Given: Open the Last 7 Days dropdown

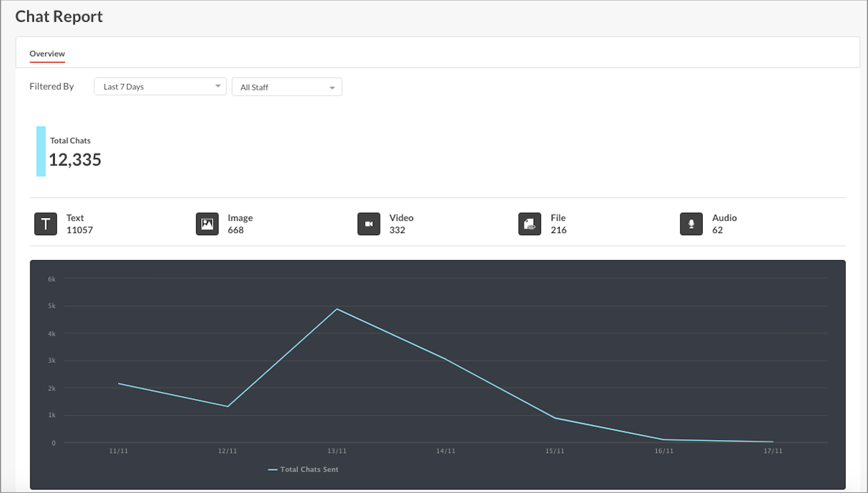Looking at the screenshot, I should pyautogui.click(x=160, y=87).
